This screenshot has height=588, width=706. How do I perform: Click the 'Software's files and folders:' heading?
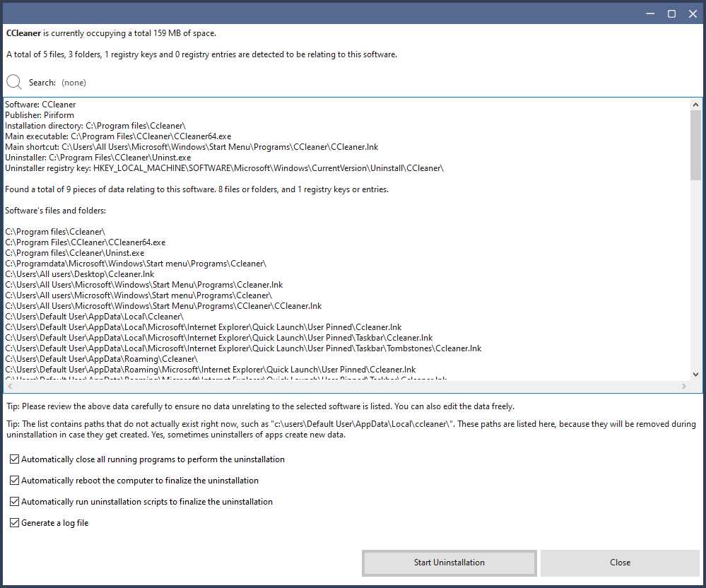[55, 211]
